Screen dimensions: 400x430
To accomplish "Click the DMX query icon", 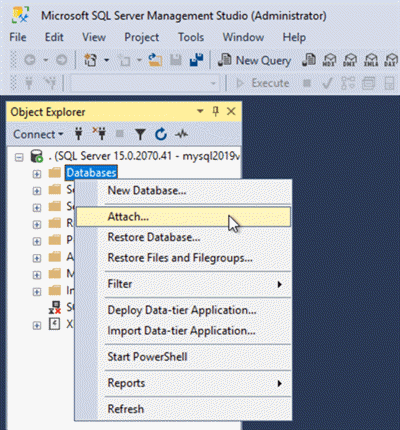I will click(350, 60).
